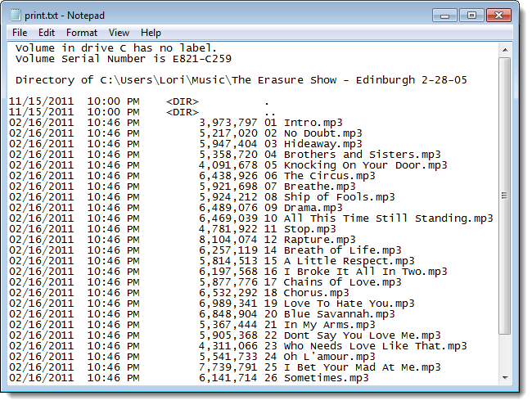Image resolution: width=532 pixels, height=405 pixels.
Task: Click '05 Knocking On Your Door.mp3'
Action: tap(356, 165)
